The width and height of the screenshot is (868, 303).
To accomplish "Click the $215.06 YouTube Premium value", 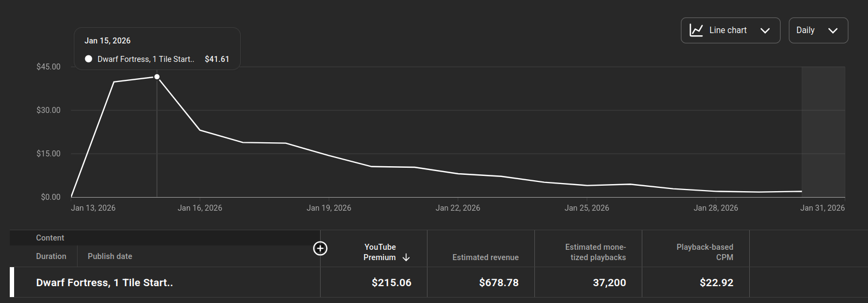I will (x=391, y=282).
